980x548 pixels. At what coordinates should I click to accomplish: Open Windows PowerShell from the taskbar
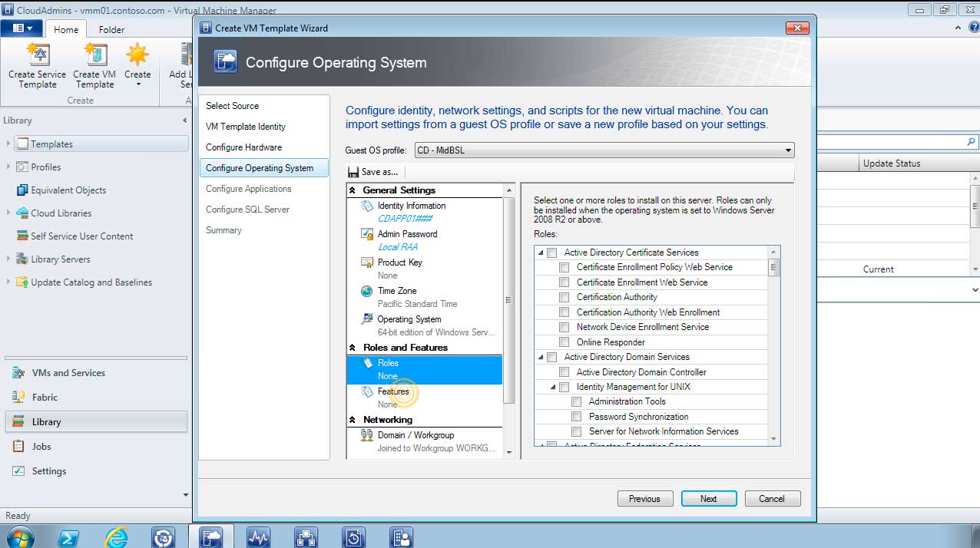(x=68, y=537)
